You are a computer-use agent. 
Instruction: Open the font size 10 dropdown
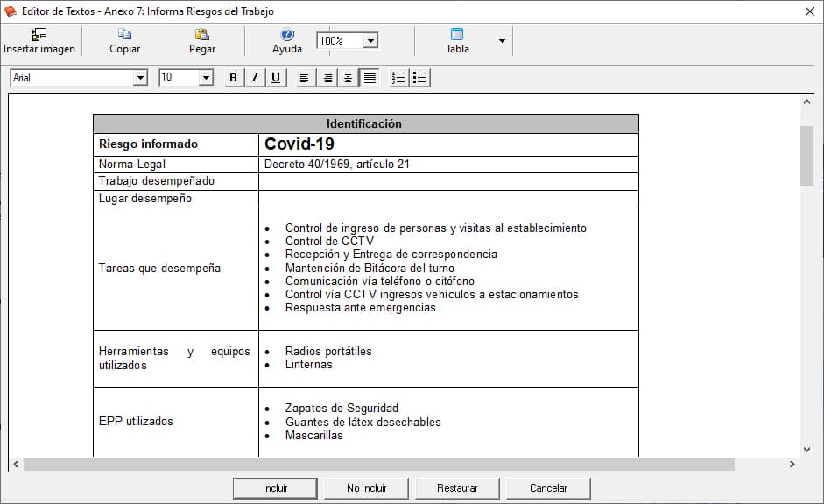206,78
